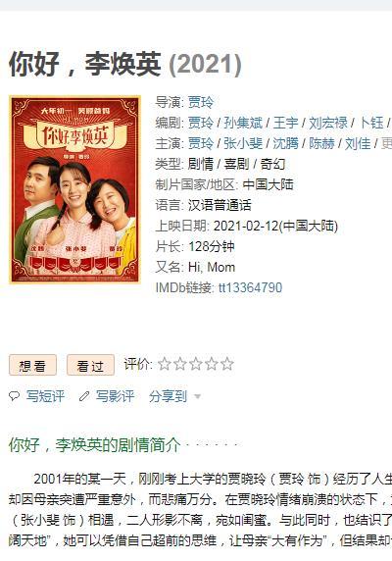The height and width of the screenshot is (561, 392).
Task: Open screenwriter 孙集斌's link
Action: [x=243, y=123]
